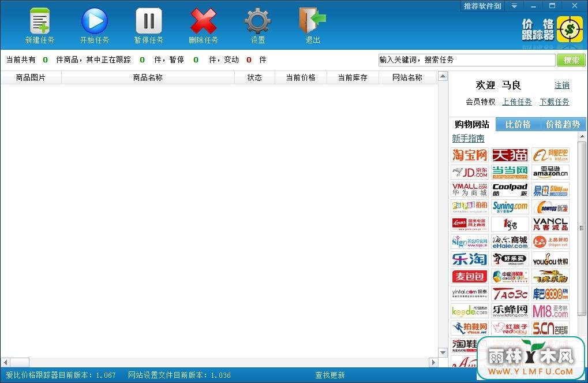Click the shopping sites panel scrollbar thumb

(x=582, y=228)
